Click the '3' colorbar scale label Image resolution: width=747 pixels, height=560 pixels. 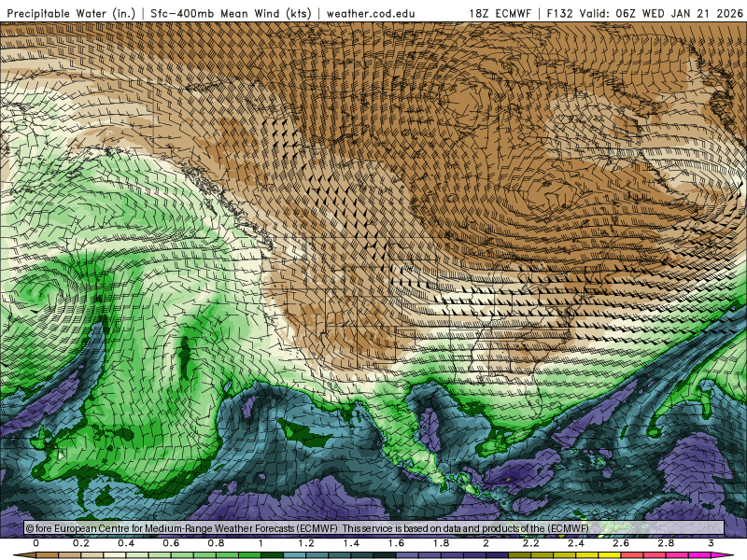click(711, 543)
